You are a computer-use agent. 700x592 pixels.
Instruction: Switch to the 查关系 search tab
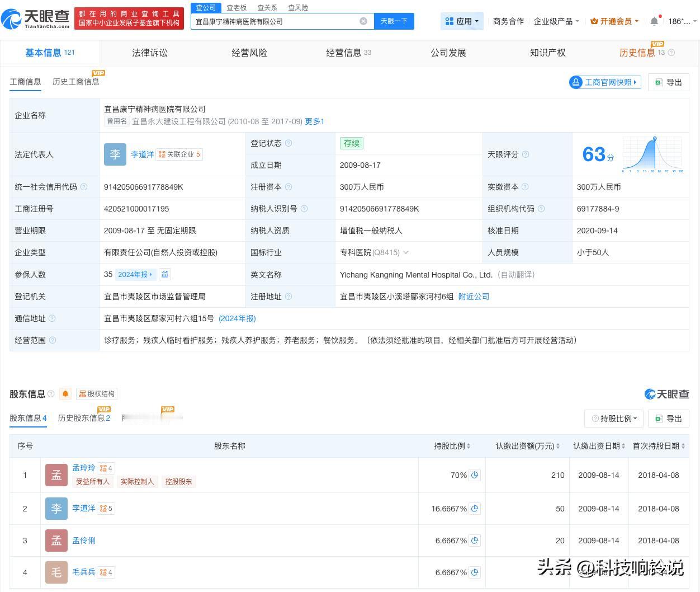[x=267, y=8]
